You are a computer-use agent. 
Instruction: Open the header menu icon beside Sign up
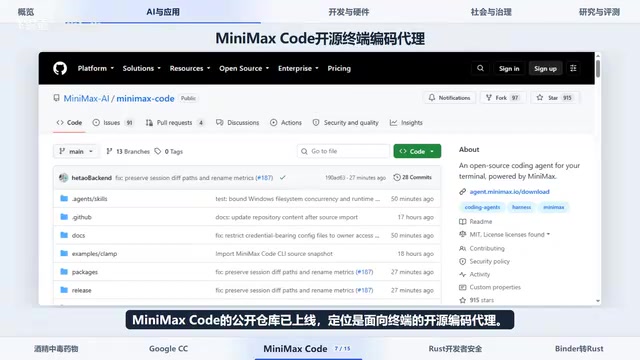click(573, 68)
